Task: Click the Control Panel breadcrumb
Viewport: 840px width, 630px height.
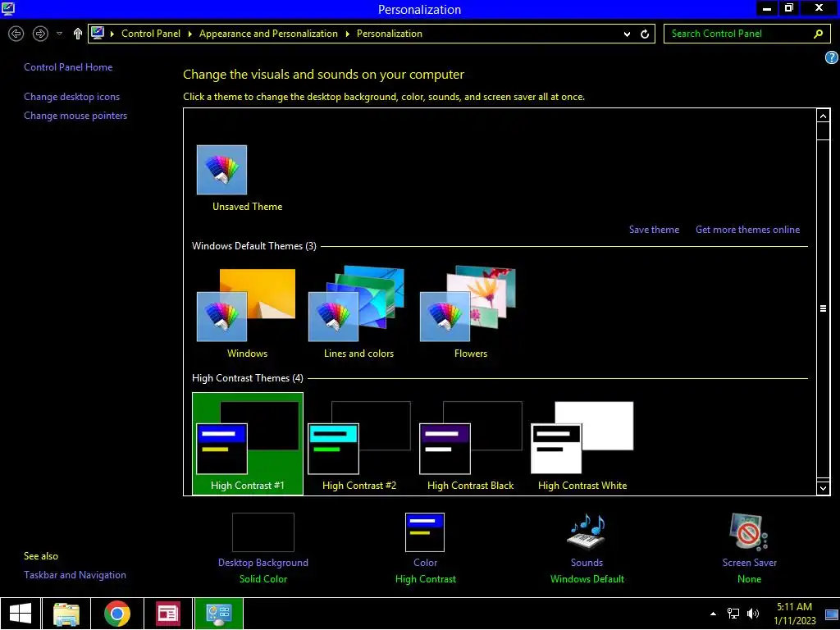Action: (151, 34)
